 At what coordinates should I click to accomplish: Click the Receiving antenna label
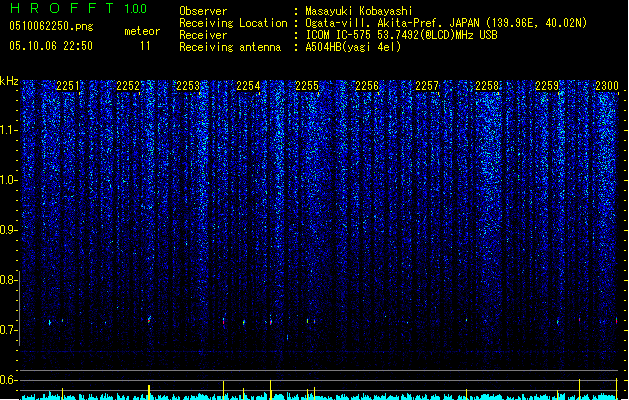pos(230,47)
